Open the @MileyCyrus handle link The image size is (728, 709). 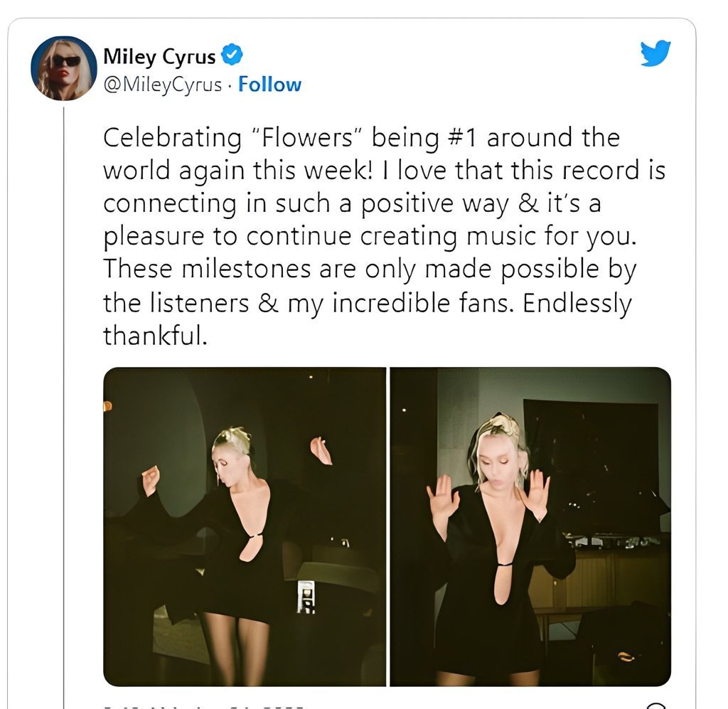point(162,85)
